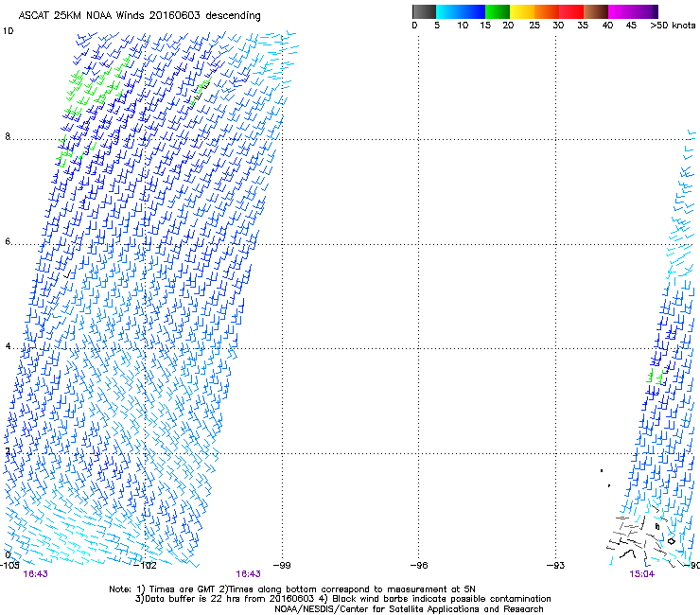The height and width of the screenshot is (615, 700).
Task: Click the '0' label under the color bar
Action: click(x=414, y=26)
